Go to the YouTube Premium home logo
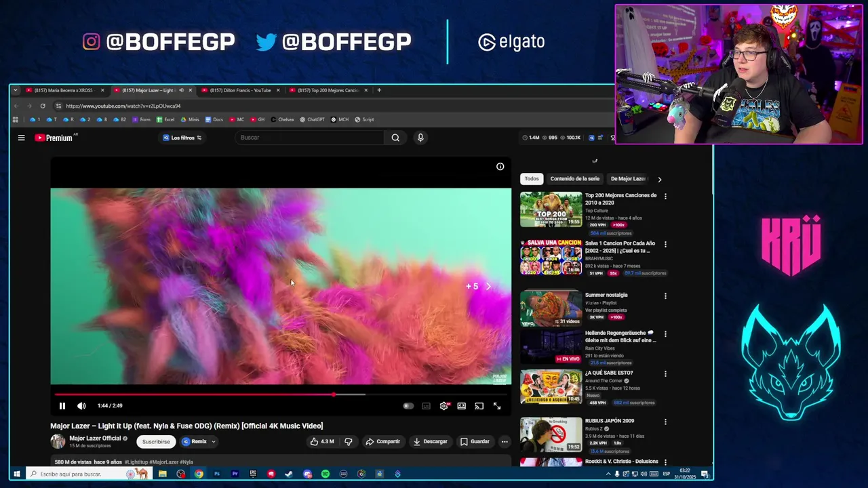Screen dimensions: 868x488 point(54,138)
